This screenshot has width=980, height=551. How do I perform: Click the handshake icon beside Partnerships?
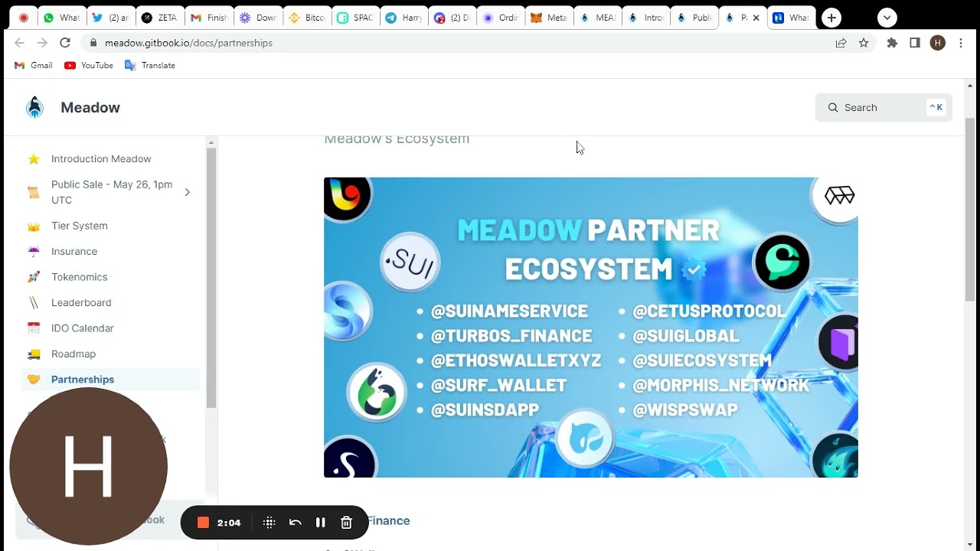[x=34, y=380]
